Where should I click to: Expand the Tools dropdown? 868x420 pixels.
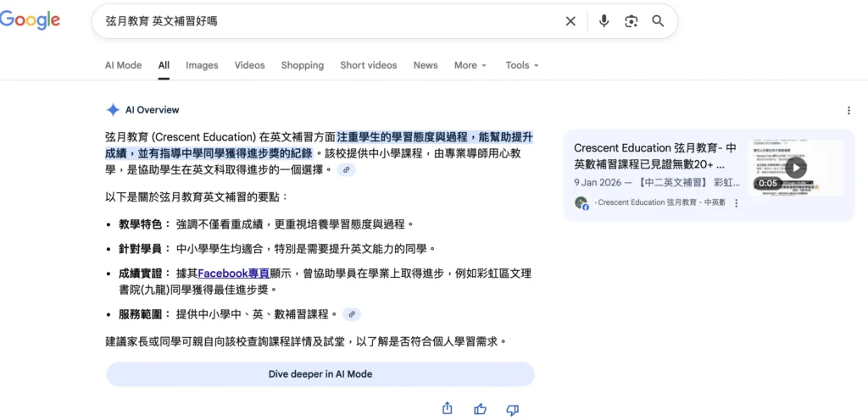[x=522, y=65]
